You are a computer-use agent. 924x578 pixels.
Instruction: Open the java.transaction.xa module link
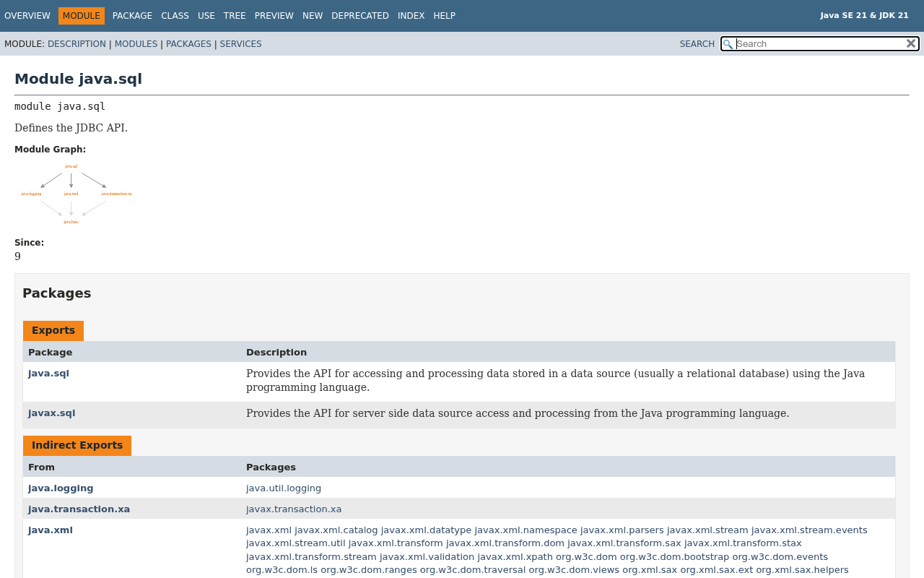coord(79,509)
